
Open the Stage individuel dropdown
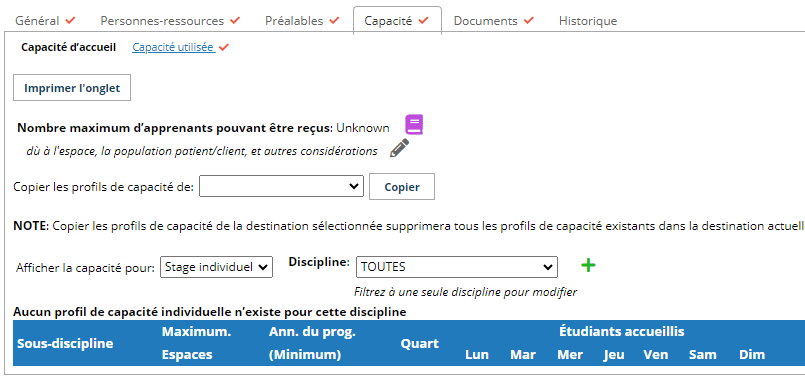(x=216, y=267)
